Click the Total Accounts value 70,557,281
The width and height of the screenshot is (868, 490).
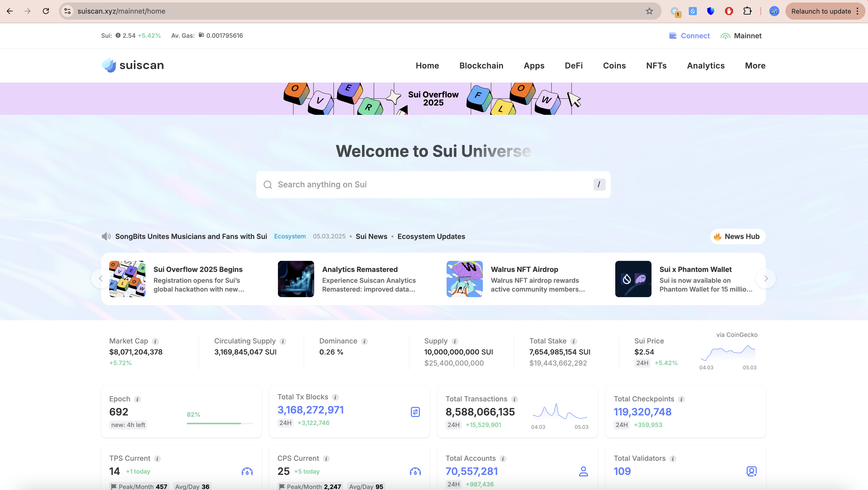point(472,471)
